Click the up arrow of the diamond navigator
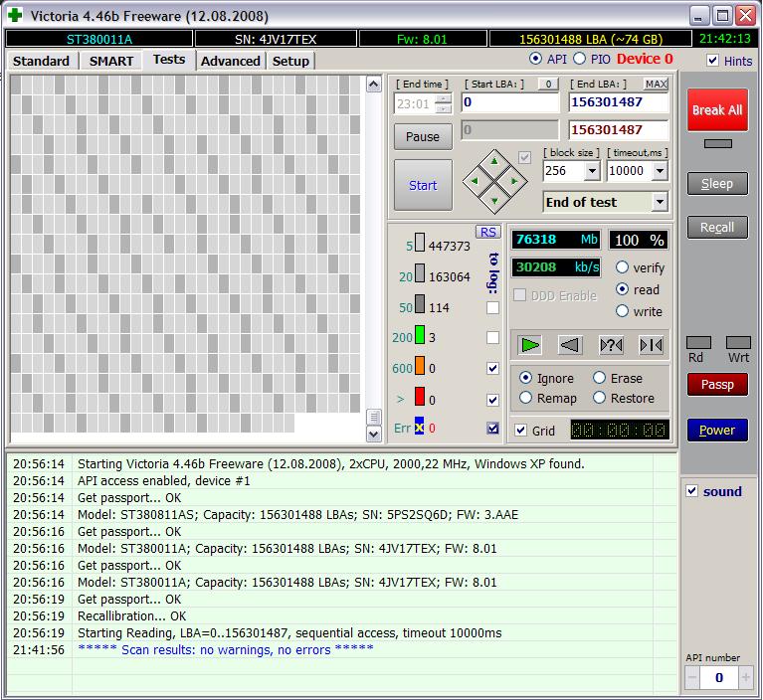This screenshot has width=763, height=700. coord(494,161)
